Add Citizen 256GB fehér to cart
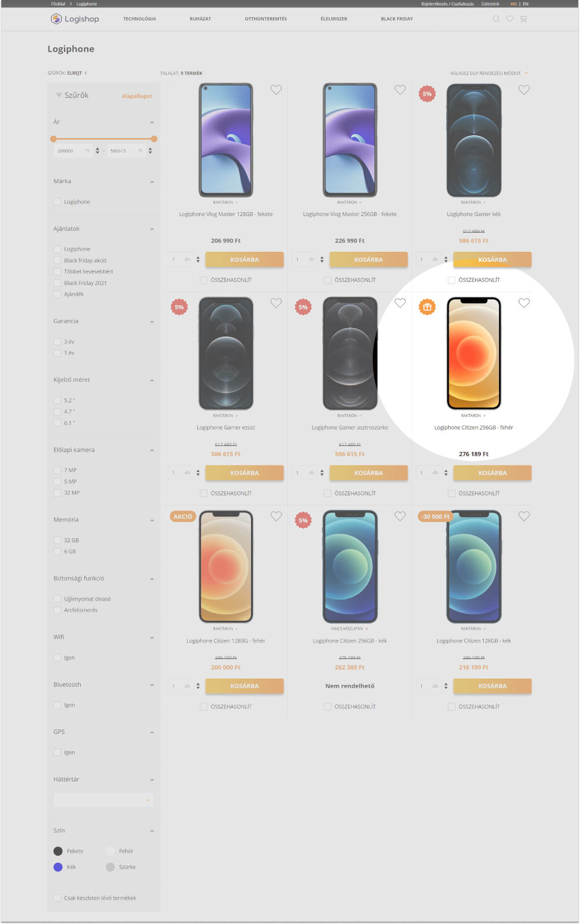The height and width of the screenshot is (924, 580). (x=492, y=473)
